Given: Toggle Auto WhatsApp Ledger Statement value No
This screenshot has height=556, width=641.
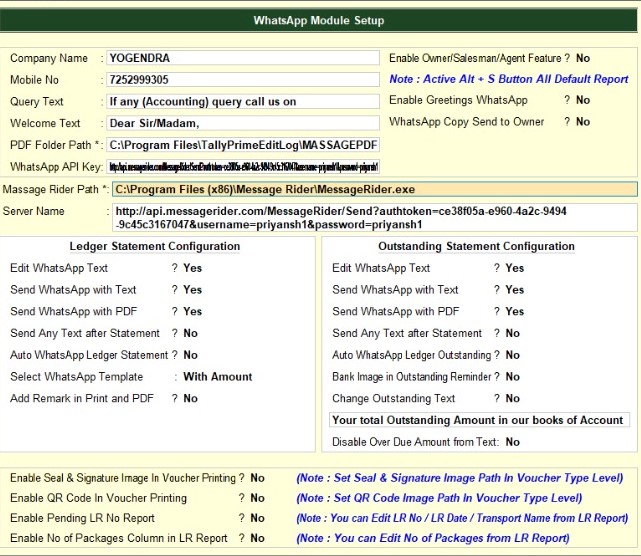Looking at the screenshot, I should click(191, 354).
